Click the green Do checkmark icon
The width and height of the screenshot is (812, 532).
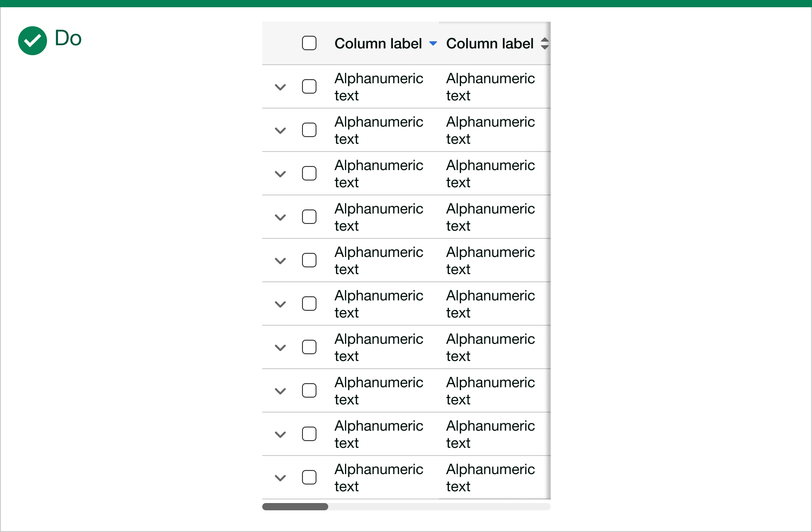(x=33, y=41)
